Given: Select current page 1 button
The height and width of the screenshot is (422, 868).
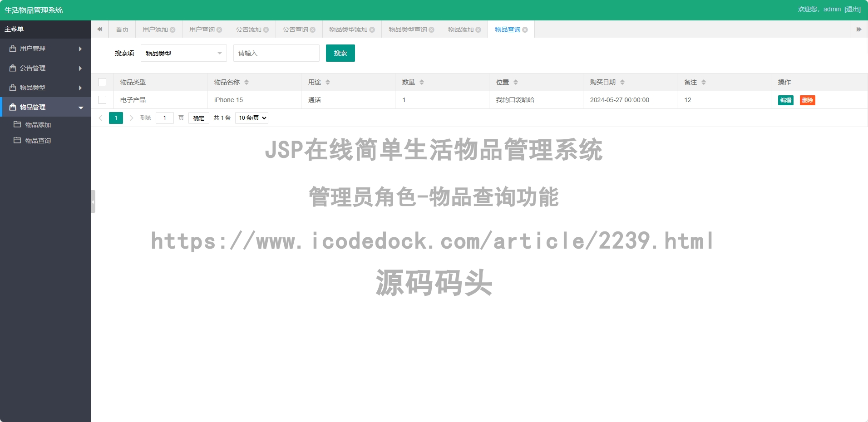Looking at the screenshot, I should click(116, 118).
